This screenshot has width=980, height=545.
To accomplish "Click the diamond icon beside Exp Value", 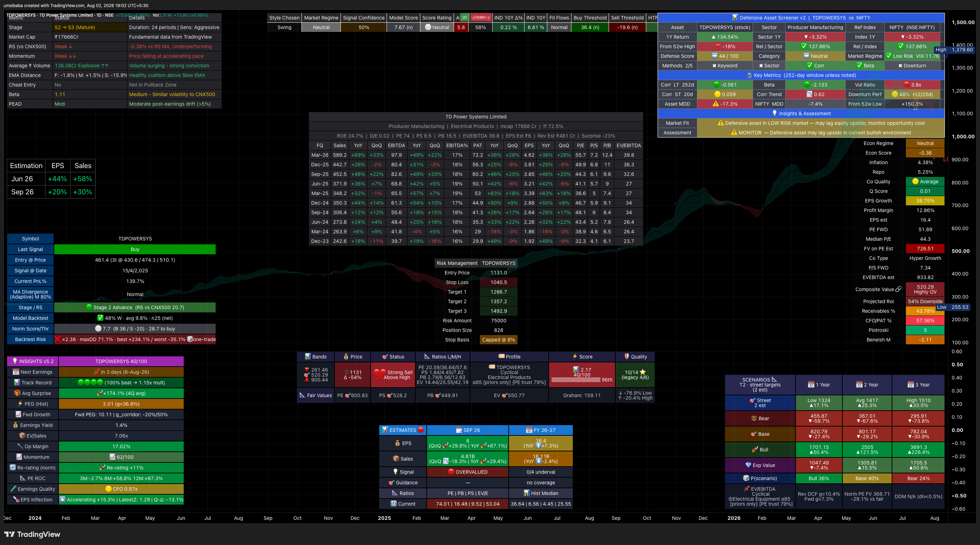I will tap(748, 465).
